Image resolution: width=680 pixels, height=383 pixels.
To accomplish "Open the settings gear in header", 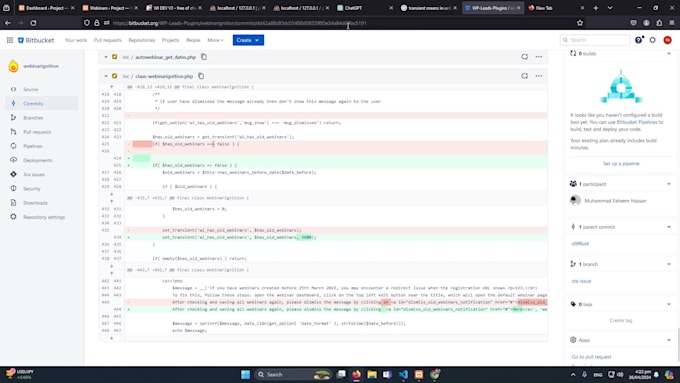I will tap(652, 40).
